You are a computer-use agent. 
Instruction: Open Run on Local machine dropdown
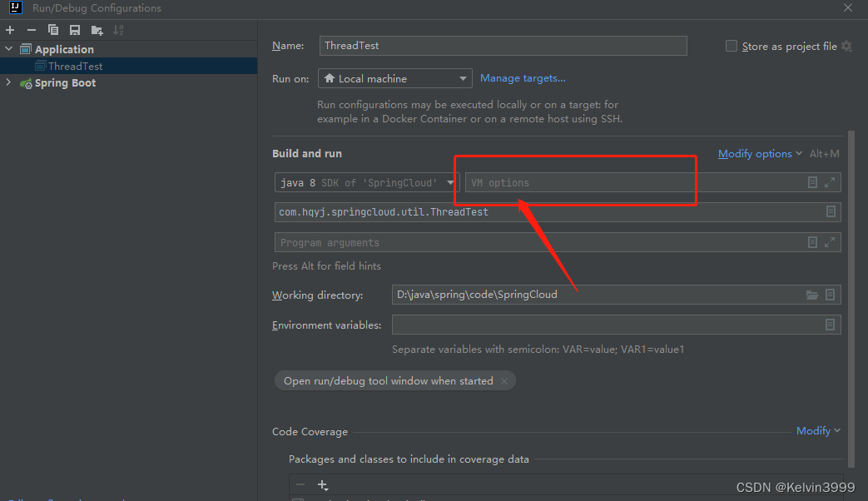(394, 78)
